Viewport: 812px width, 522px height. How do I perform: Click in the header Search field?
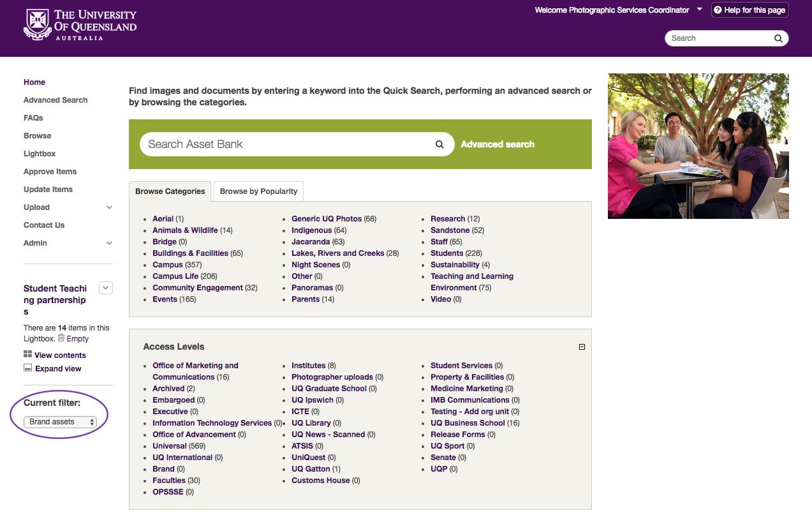click(720, 38)
